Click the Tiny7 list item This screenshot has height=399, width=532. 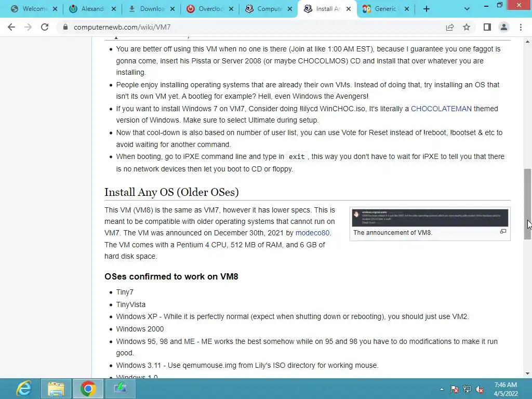[x=125, y=292]
